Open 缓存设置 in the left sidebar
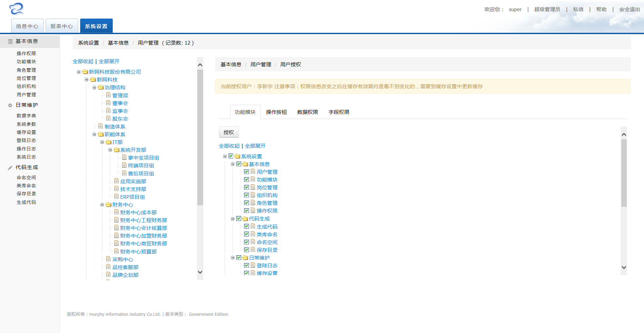 coord(26,132)
